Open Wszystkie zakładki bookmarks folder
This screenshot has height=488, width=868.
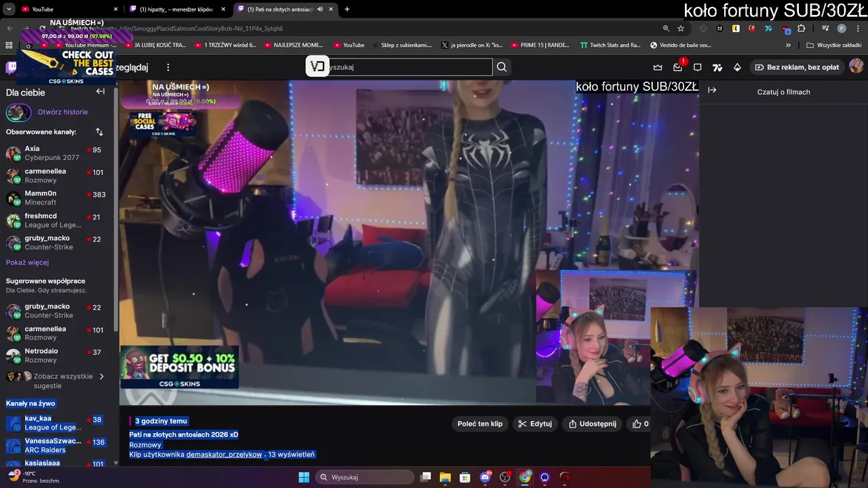pos(833,45)
